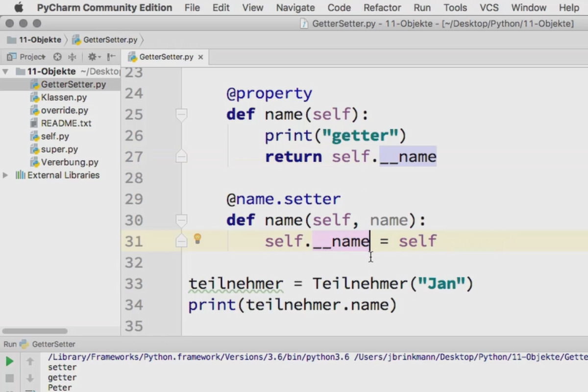
Task: Click the Teilnehmer("Jan") call on line 33
Action: click(393, 284)
